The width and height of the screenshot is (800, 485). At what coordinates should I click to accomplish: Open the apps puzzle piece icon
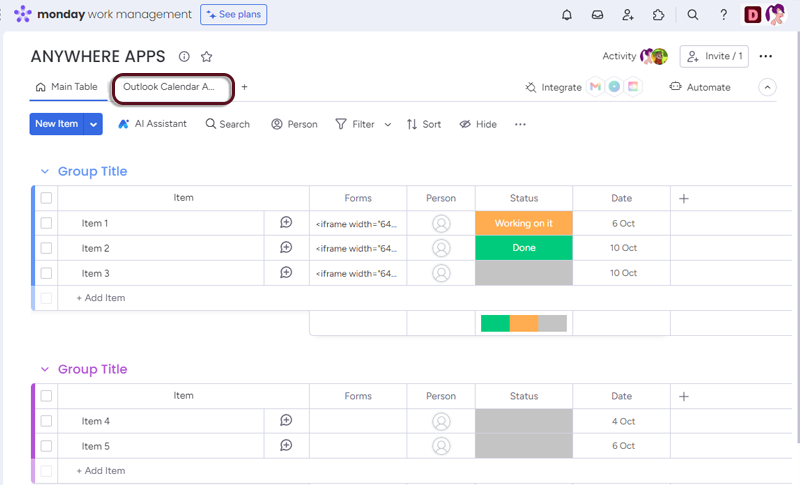658,15
